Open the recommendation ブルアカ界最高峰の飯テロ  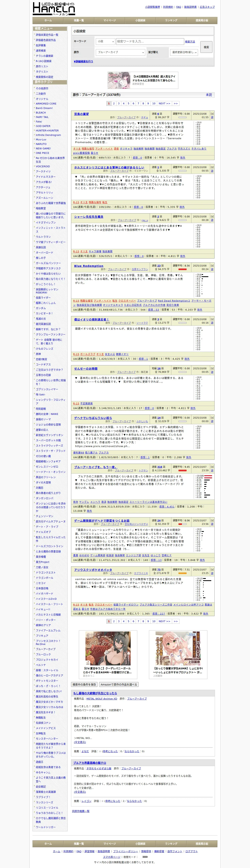(x=90, y=763)
